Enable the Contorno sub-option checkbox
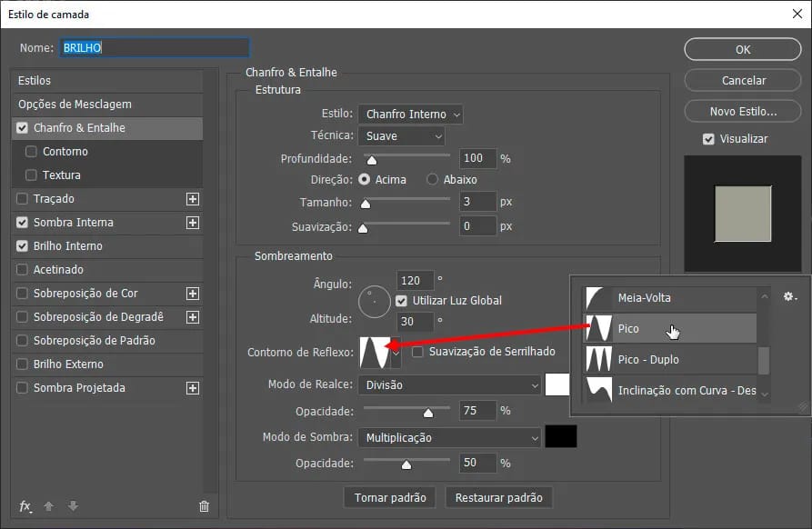 [x=31, y=152]
